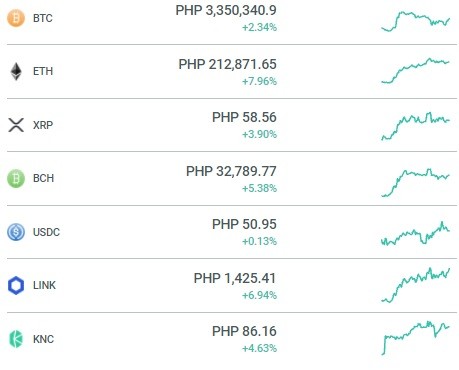This screenshot has height=370, width=459.
Task: View the BTC price sparkline chart
Action: 415,22
